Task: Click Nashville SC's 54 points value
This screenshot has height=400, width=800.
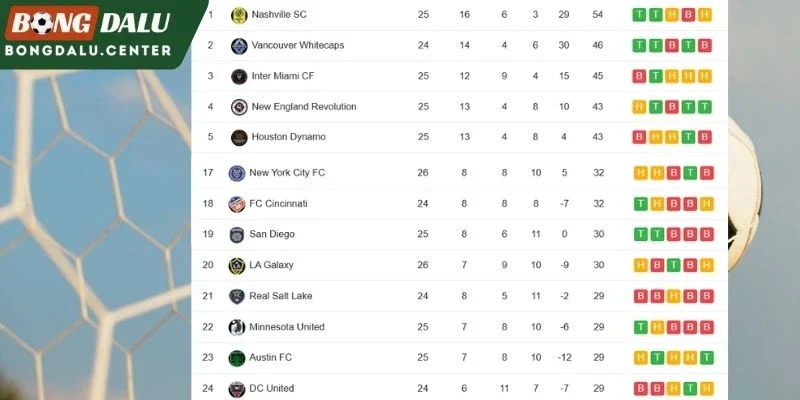Action: [597, 14]
